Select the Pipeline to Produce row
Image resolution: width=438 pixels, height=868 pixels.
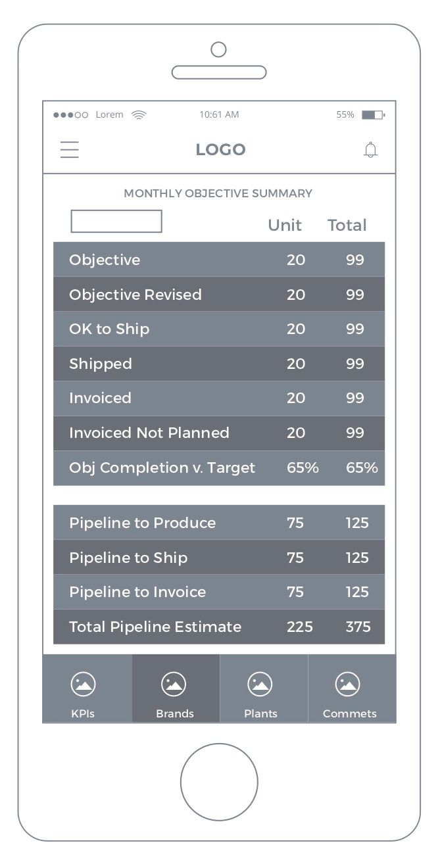pyautogui.click(x=218, y=523)
